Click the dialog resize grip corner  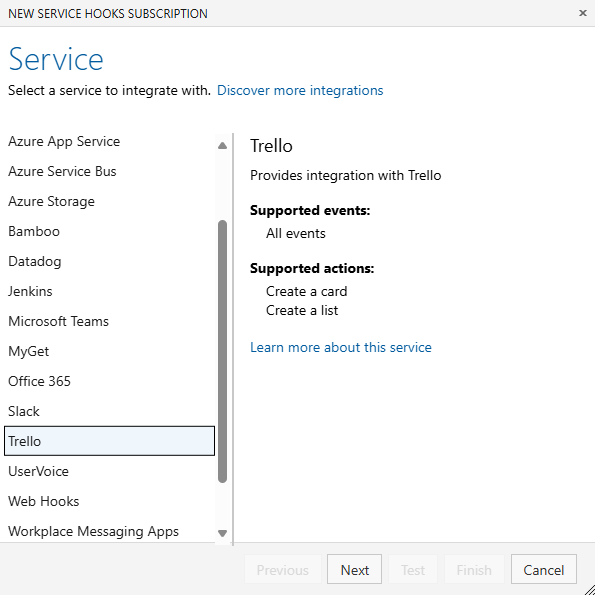point(589,589)
